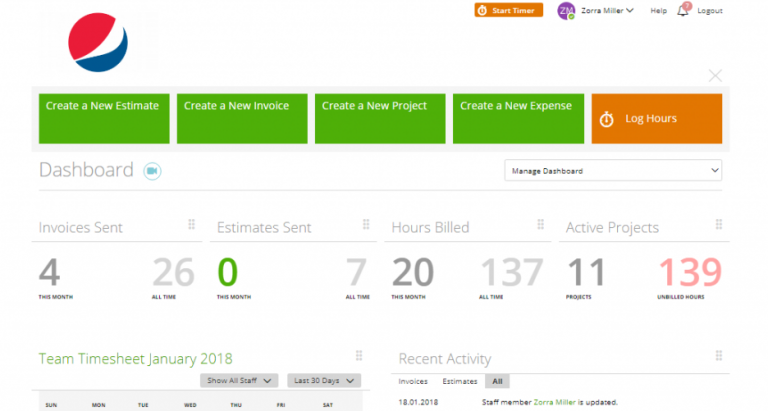
Task: Click the ZM user avatar
Action: coord(566,10)
